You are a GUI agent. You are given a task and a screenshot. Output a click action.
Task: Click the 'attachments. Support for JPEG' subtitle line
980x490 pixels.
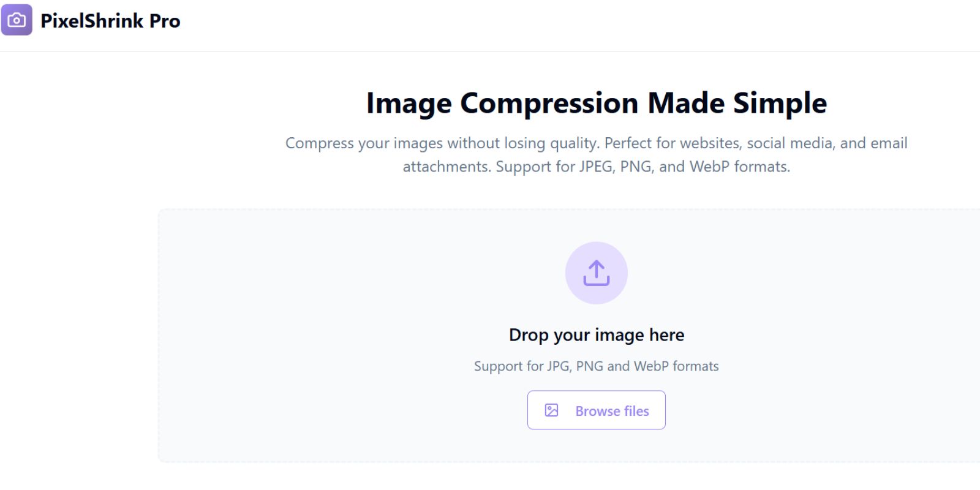point(597,167)
